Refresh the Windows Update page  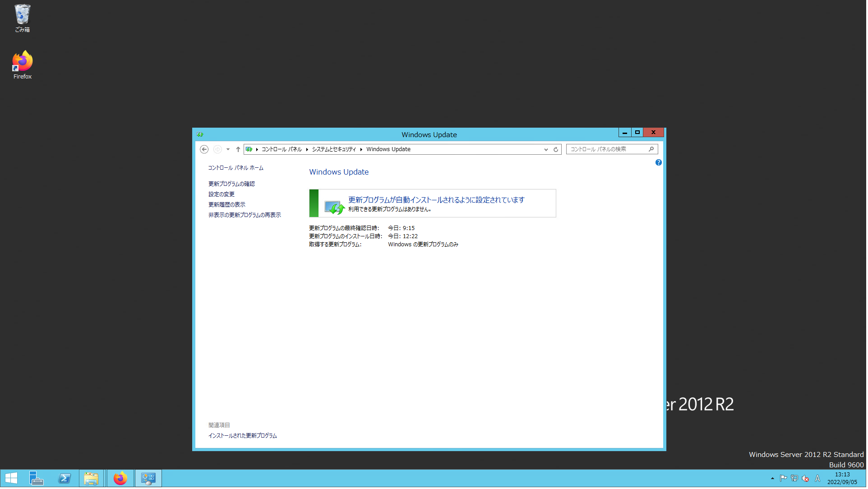[x=557, y=150]
